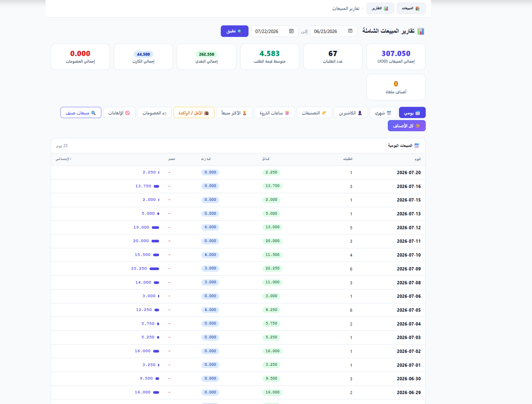Screen dimensions: 532x404
Task: Click the كاش column header
Action: [266, 159]
